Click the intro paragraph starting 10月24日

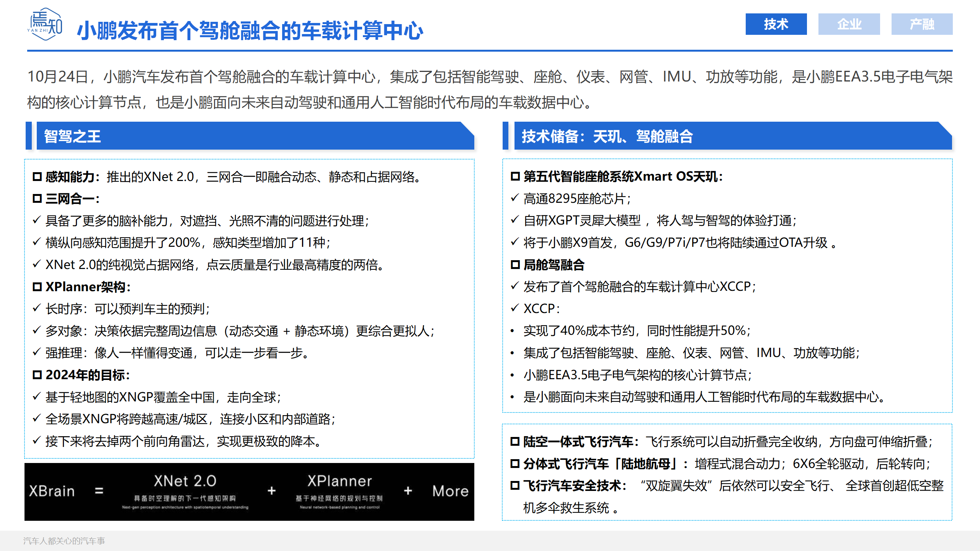point(490,90)
